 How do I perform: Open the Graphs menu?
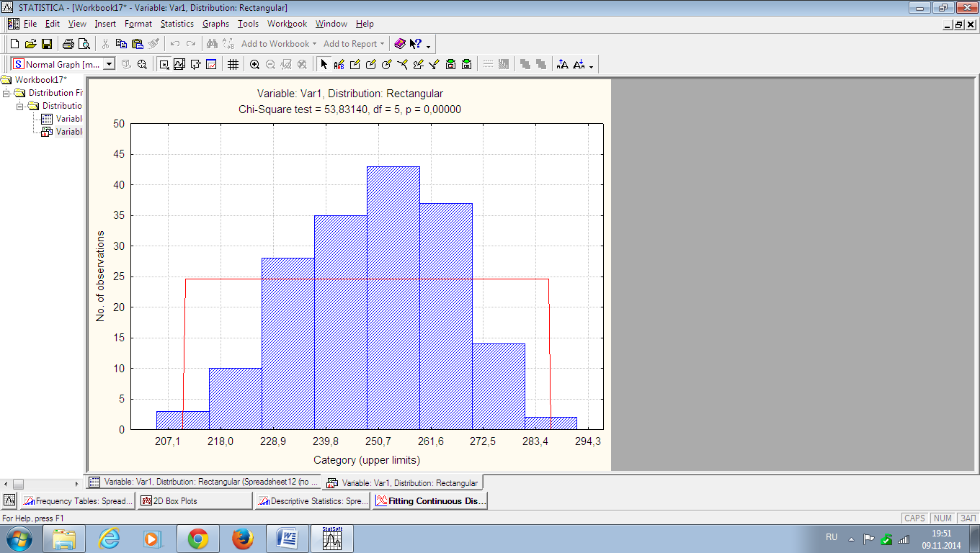tap(215, 24)
